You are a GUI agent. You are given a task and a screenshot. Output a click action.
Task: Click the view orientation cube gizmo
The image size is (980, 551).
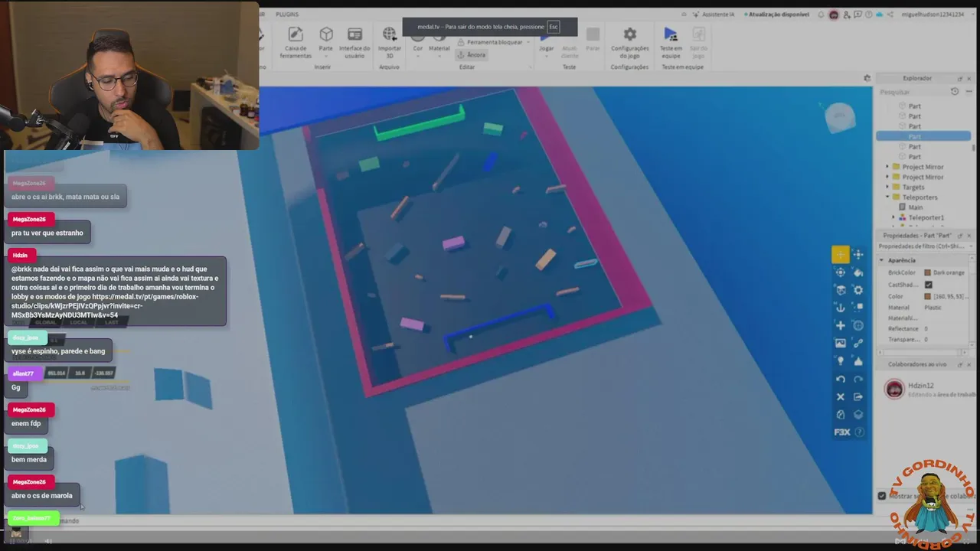(x=840, y=116)
